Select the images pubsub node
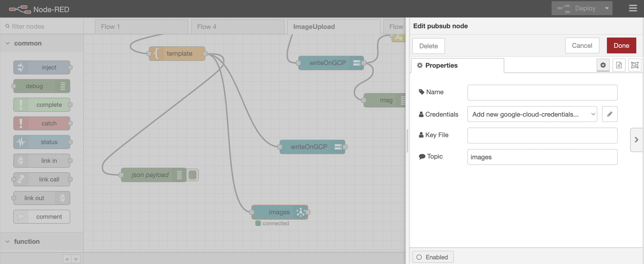The image size is (644, 264). [280, 212]
